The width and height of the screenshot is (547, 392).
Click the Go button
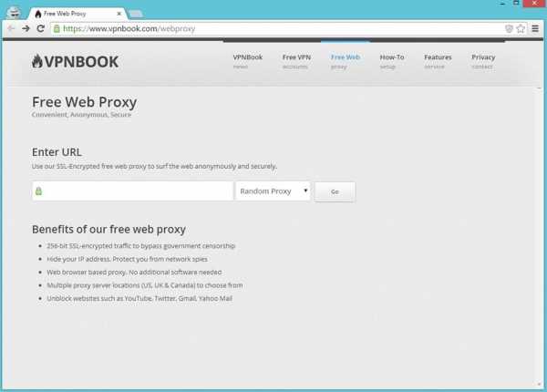335,191
